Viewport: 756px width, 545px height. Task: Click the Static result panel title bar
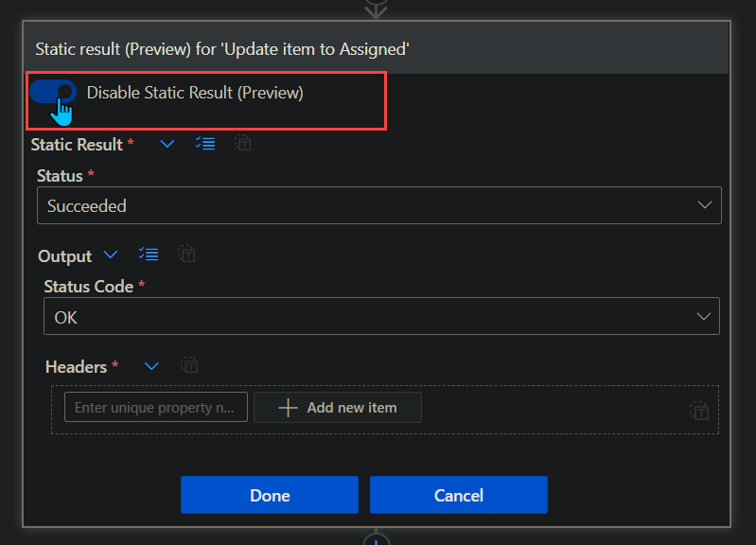click(x=377, y=48)
